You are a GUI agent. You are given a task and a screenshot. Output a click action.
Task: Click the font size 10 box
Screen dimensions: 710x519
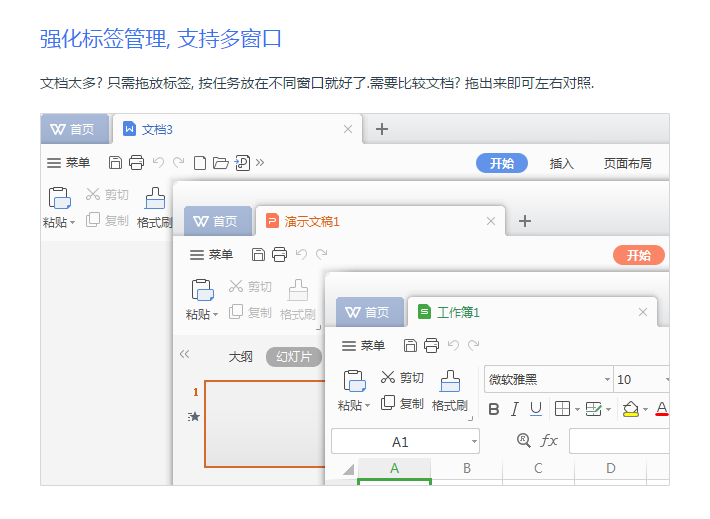[x=641, y=379]
